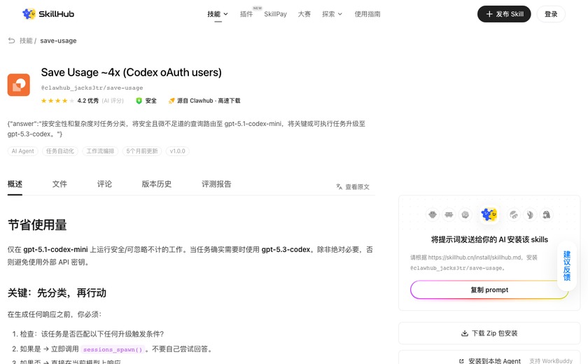Open the 评测报告 tab

pyautogui.click(x=216, y=184)
